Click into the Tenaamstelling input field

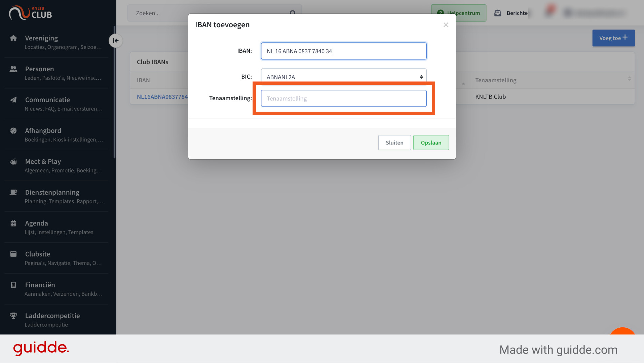[x=344, y=98]
